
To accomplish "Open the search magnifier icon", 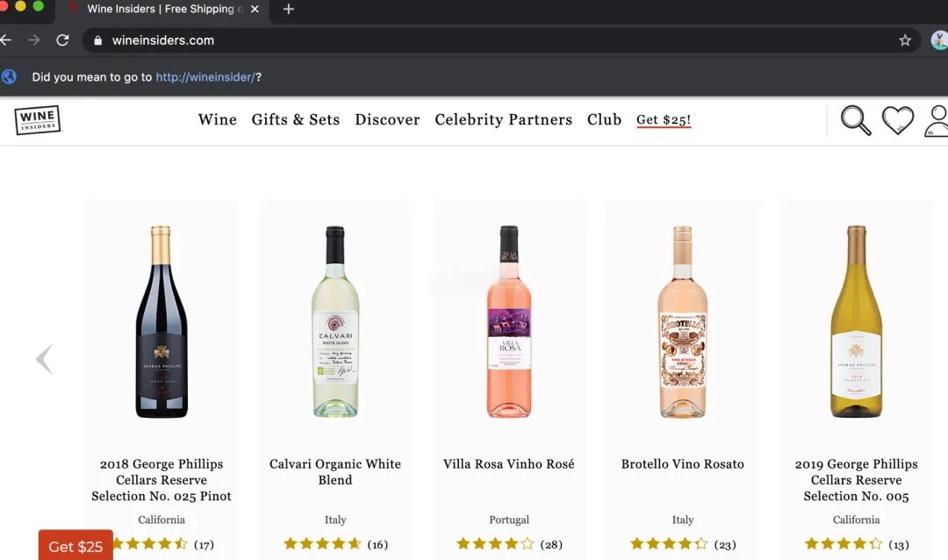I will coord(856,120).
